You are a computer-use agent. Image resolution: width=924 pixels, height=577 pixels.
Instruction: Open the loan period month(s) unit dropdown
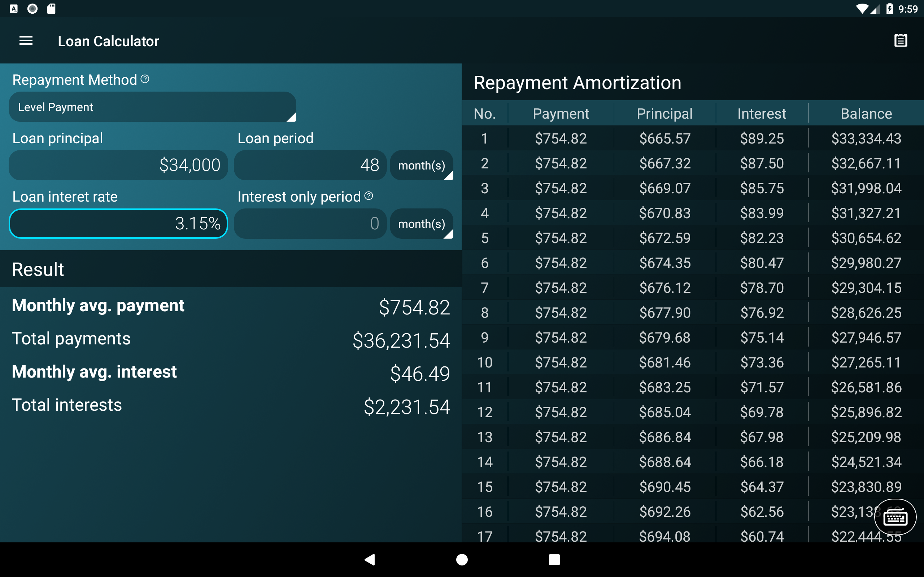[x=422, y=165]
